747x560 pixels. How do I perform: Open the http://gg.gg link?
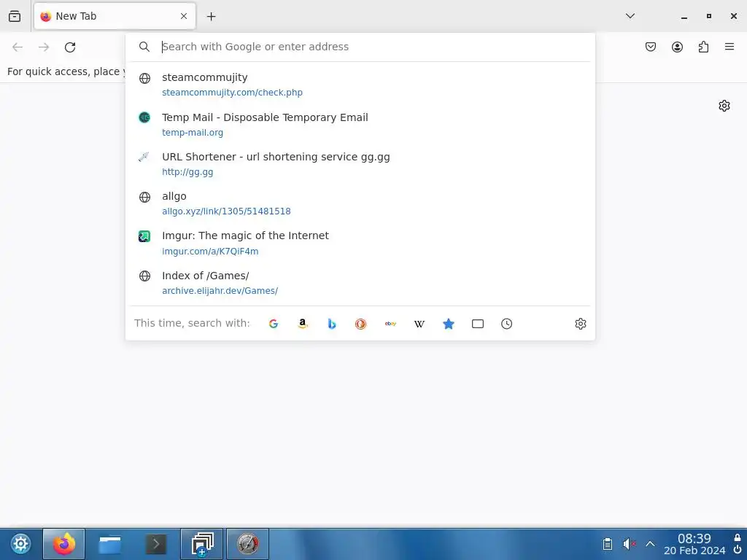(187, 172)
